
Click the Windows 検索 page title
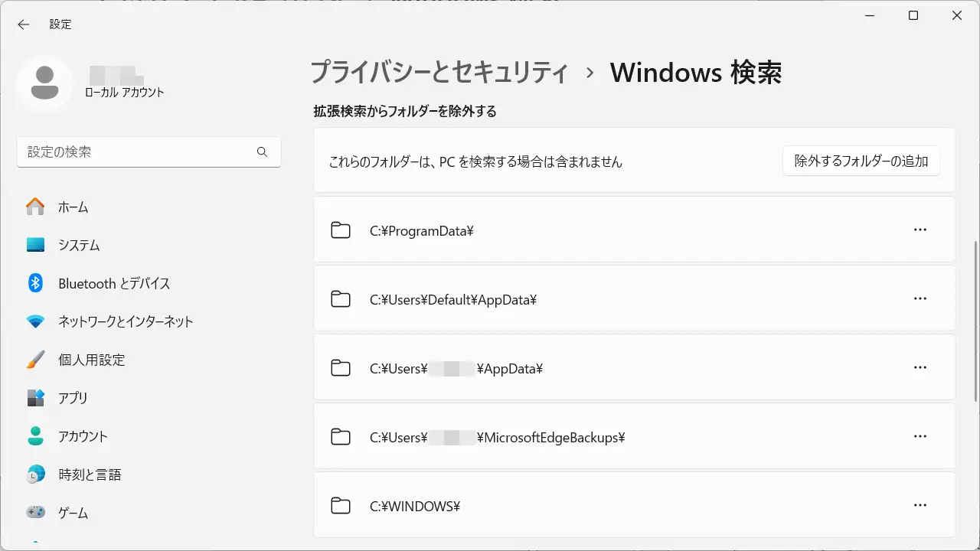[x=696, y=73]
